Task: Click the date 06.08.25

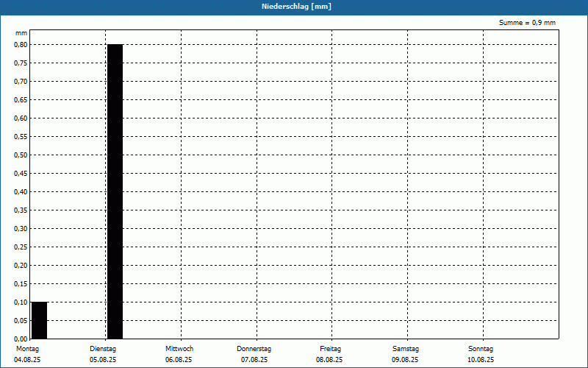Action: tap(179, 360)
